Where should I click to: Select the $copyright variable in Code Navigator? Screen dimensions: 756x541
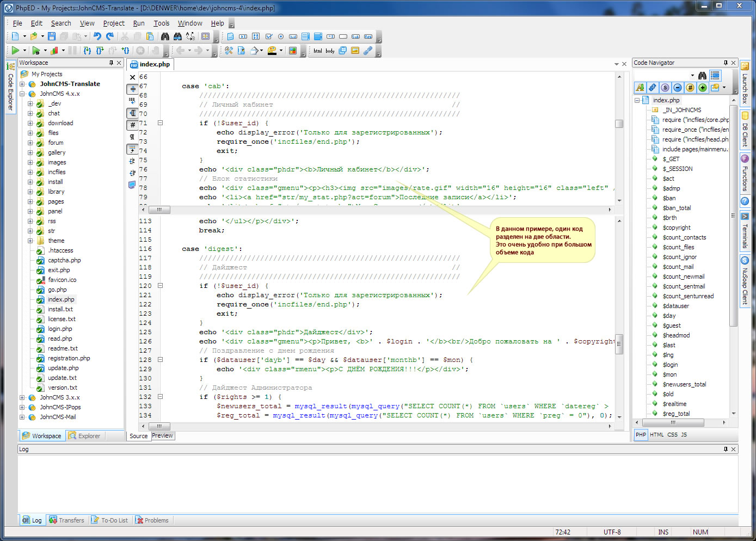tap(677, 228)
